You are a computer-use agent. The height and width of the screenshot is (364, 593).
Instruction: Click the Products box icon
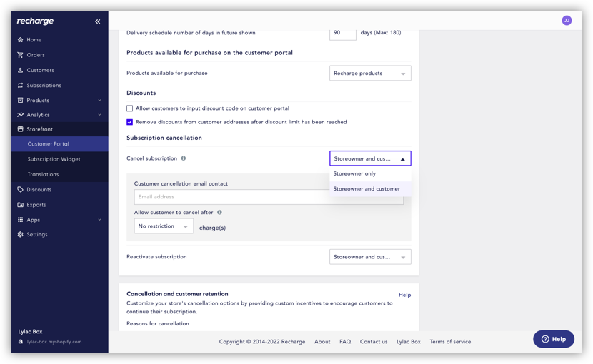pyautogui.click(x=21, y=100)
